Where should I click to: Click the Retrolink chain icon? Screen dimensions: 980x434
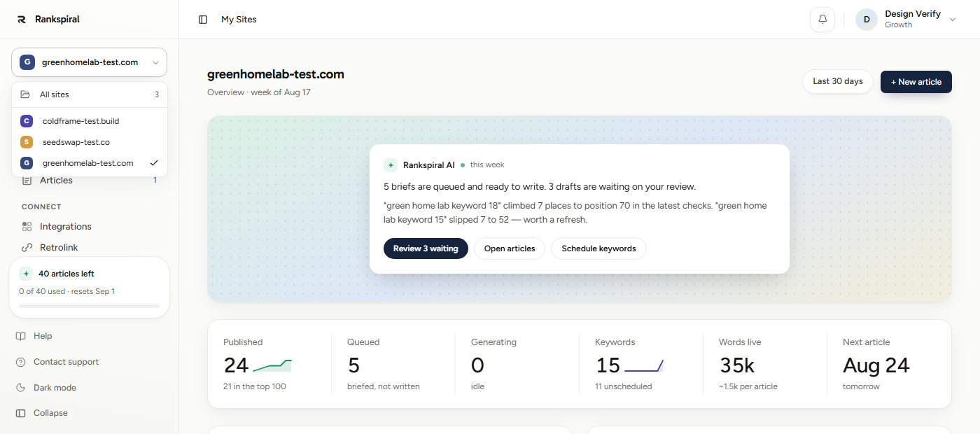pos(27,248)
